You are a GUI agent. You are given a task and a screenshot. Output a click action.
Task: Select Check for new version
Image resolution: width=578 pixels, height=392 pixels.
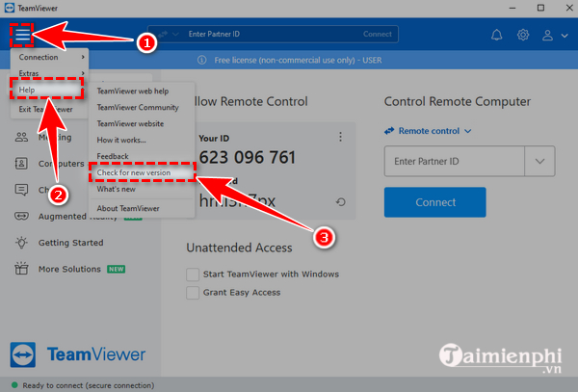(x=142, y=172)
